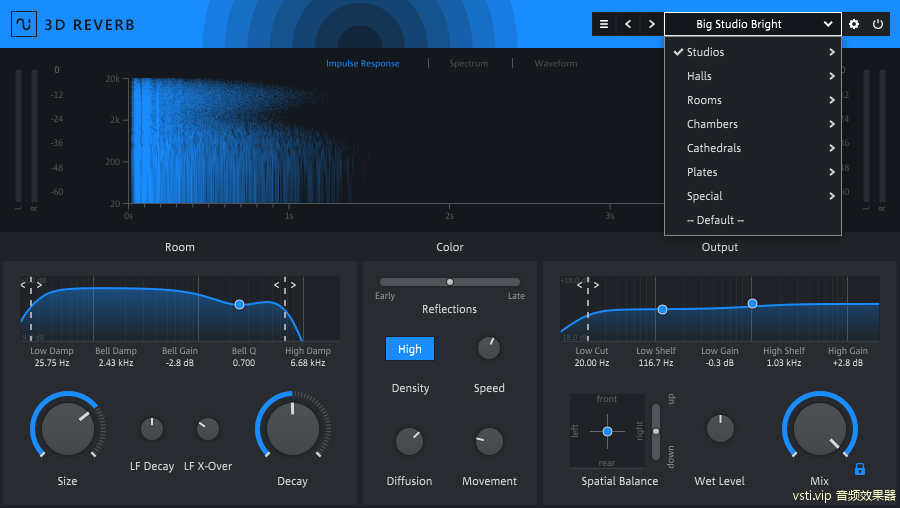
Task: Select the -- Default -- preset
Action: 752,220
